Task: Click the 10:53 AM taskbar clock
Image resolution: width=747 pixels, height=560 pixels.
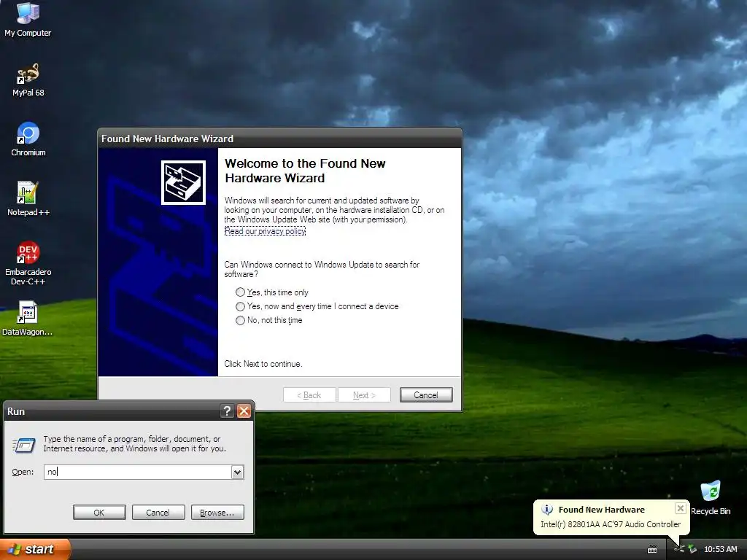Action: click(720, 549)
